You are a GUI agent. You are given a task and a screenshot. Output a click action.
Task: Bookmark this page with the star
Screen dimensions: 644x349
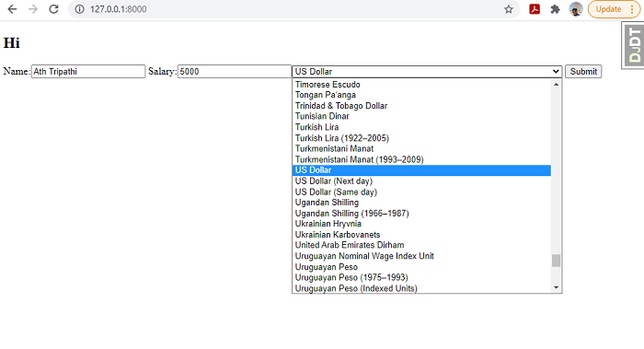pos(509,9)
